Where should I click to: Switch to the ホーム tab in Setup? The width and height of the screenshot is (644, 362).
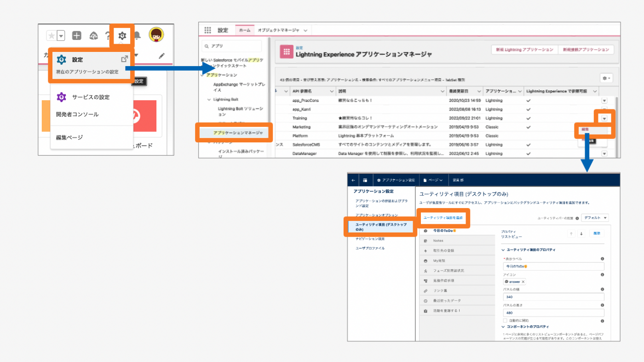[245, 30]
